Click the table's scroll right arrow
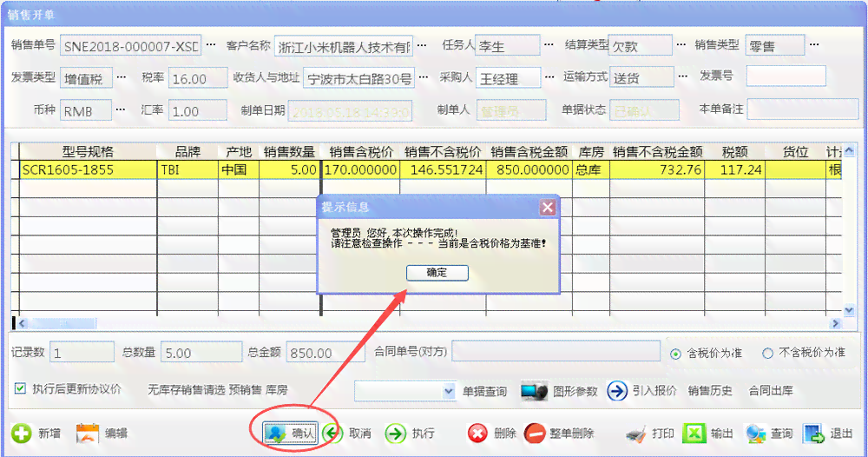Viewport: 868px width, 457px height. [835, 323]
